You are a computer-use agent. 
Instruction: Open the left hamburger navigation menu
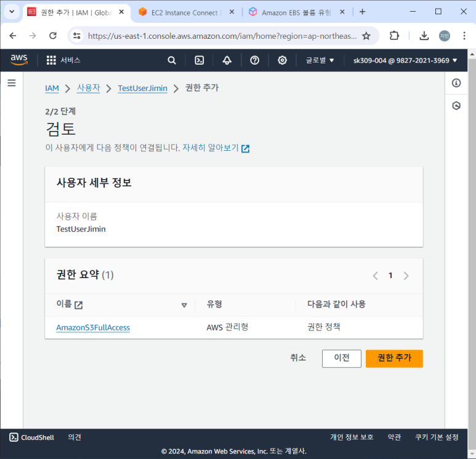[x=12, y=83]
